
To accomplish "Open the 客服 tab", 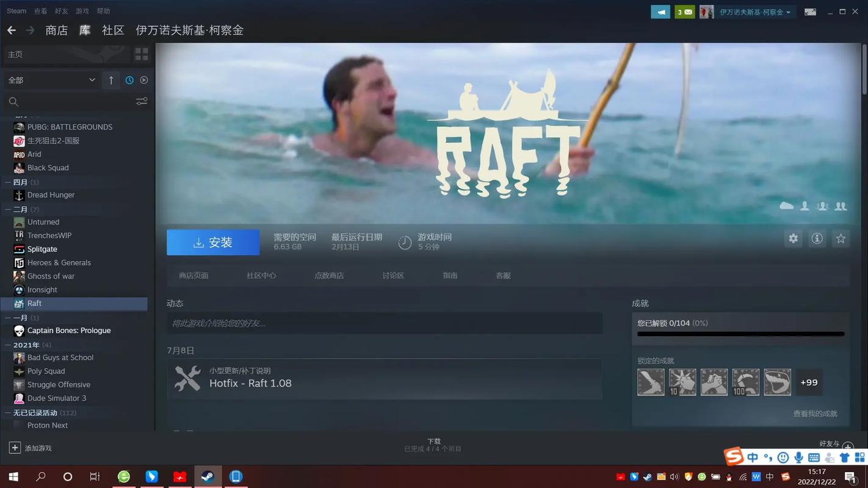I will [x=503, y=276].
